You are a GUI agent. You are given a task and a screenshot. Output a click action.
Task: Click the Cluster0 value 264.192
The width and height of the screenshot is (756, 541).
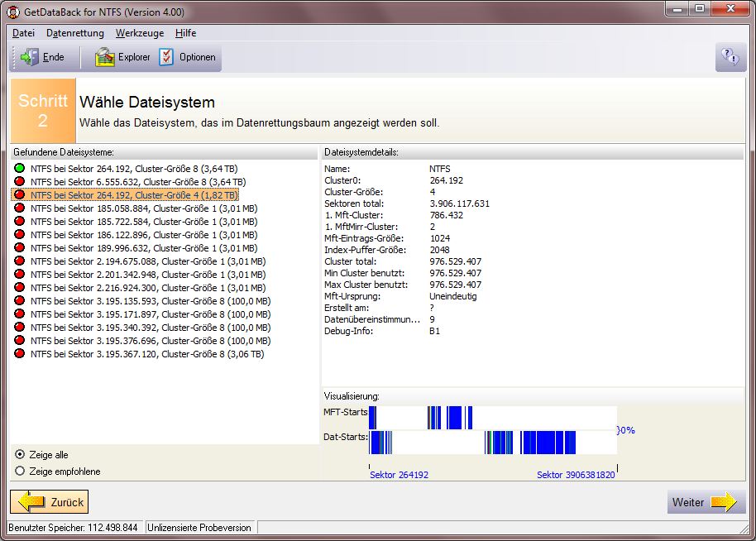(447, 180)
